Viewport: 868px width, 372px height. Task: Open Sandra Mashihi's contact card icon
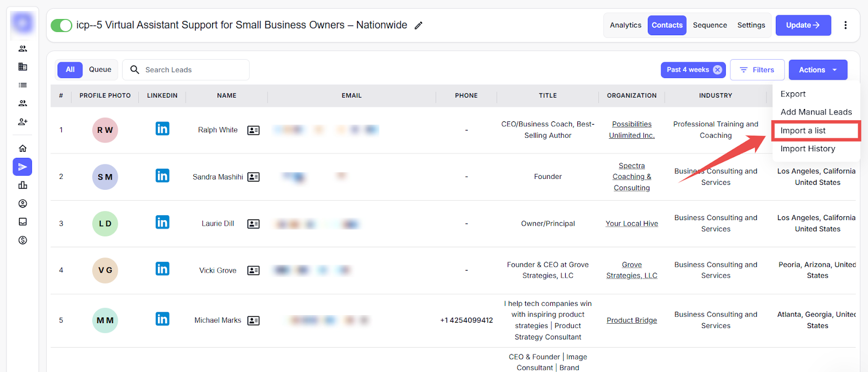(x=253, y=177)
